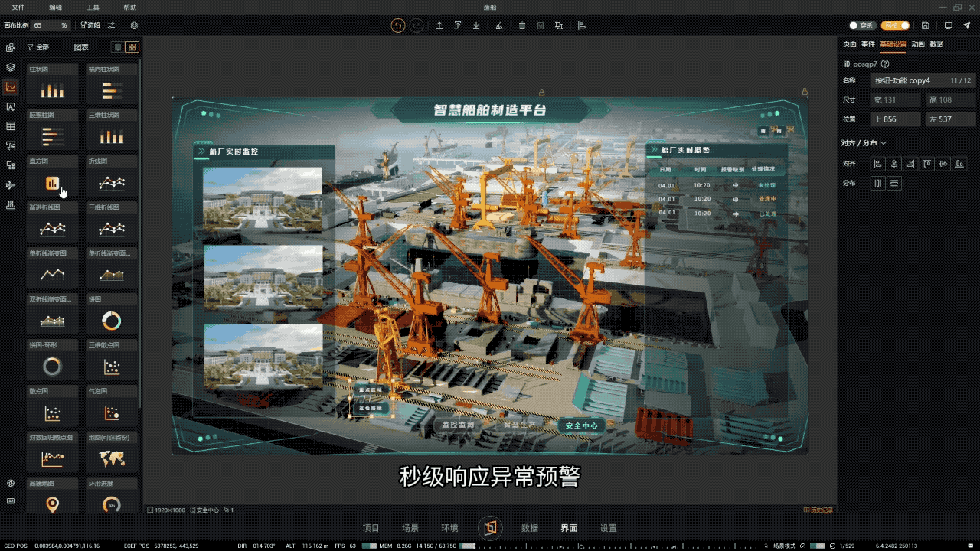
Task: Select the 柱状图 chart thumbnail
Action: pyautogui.click(x=52, y=84)
